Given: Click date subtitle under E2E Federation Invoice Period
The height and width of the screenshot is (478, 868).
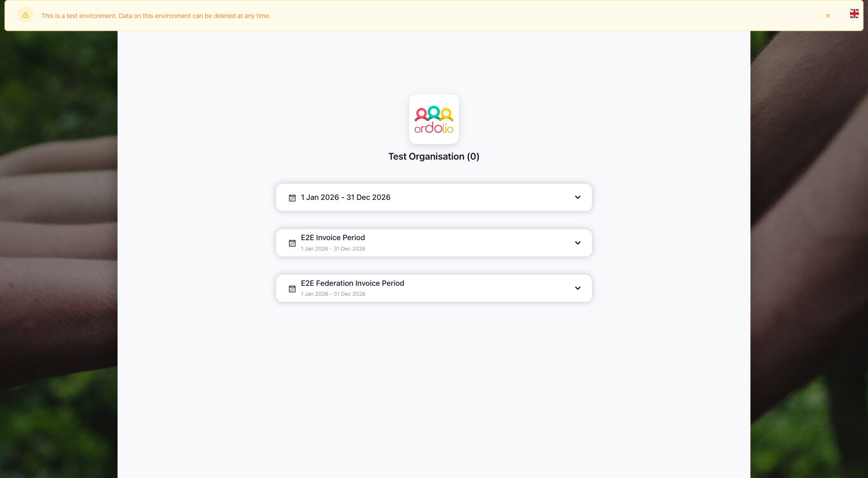Looking at the screenshot, I should (x=333, y=294).
